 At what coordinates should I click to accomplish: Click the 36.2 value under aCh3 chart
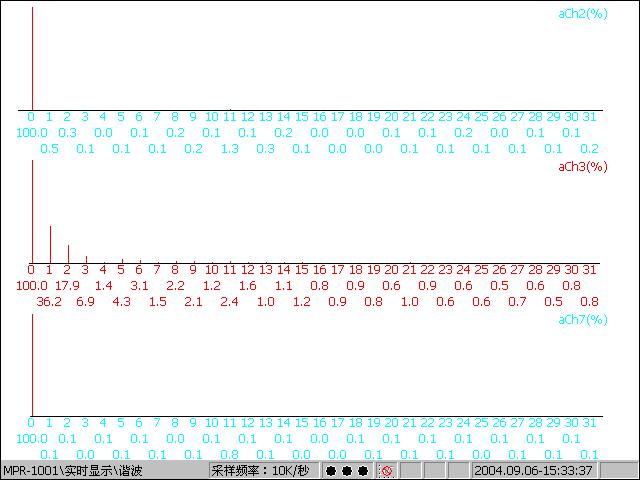click(49, 301)
